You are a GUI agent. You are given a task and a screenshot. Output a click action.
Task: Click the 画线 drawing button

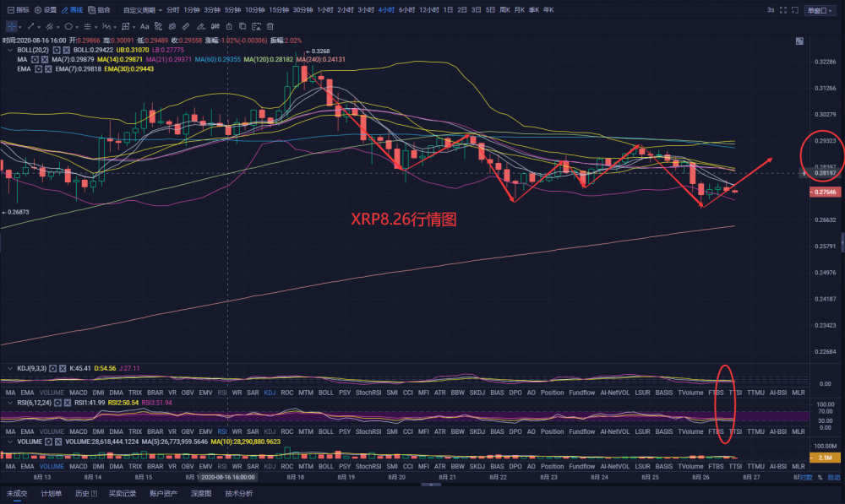(72, 10)
